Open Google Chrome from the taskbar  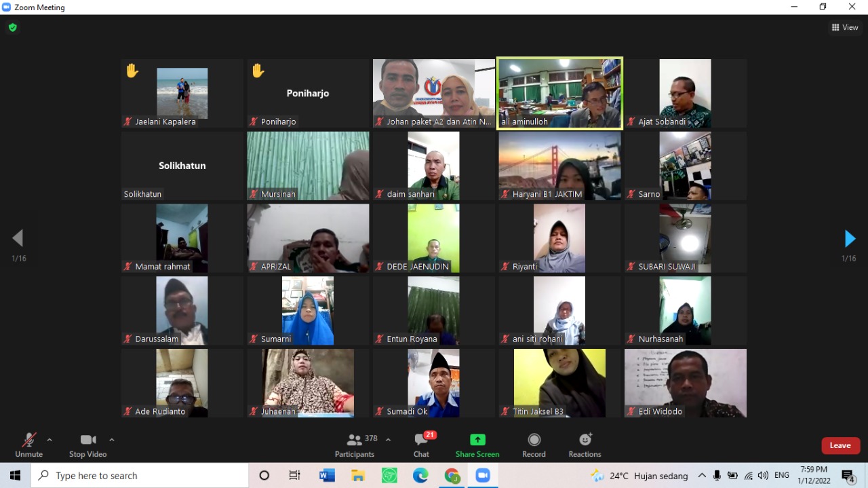(x=452, y=476)
